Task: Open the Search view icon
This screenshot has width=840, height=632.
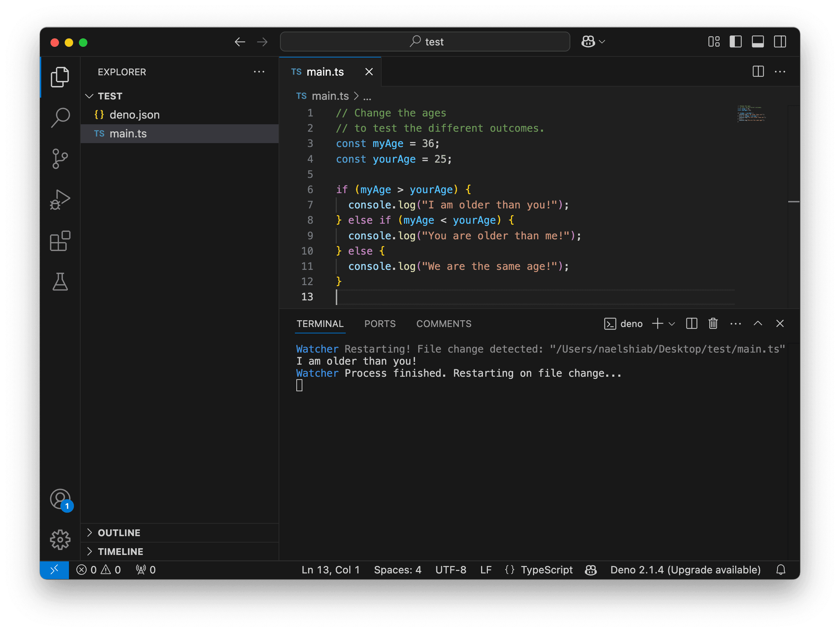Action: click(x=60, y=118)
